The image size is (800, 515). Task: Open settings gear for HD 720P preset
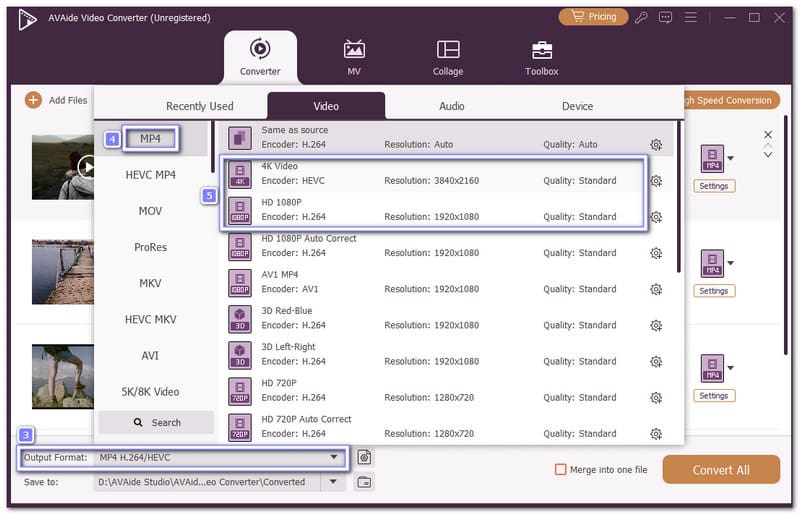click(656, 398)
